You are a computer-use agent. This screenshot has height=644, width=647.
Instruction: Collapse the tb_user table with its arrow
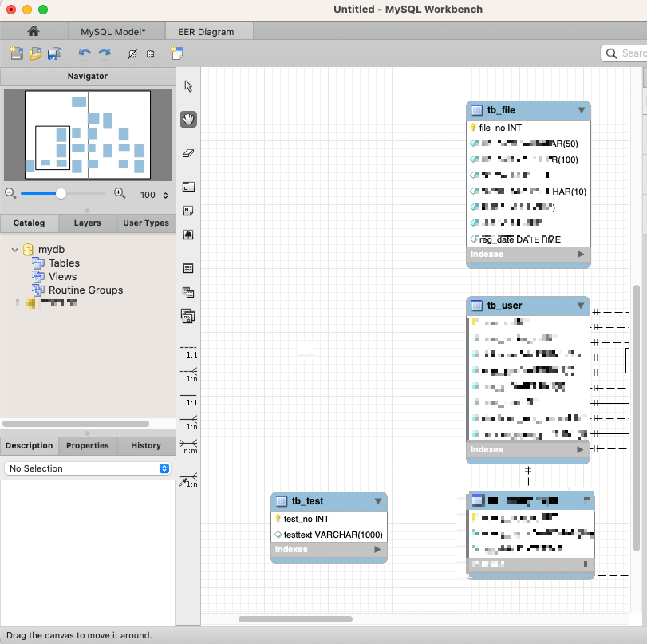pos(581,306)
